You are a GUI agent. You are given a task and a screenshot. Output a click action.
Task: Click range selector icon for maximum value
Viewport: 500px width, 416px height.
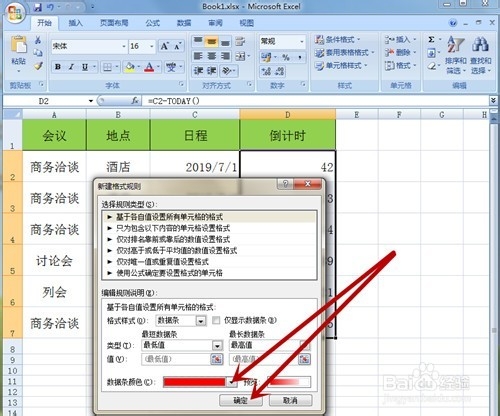(x=304, y=359)
